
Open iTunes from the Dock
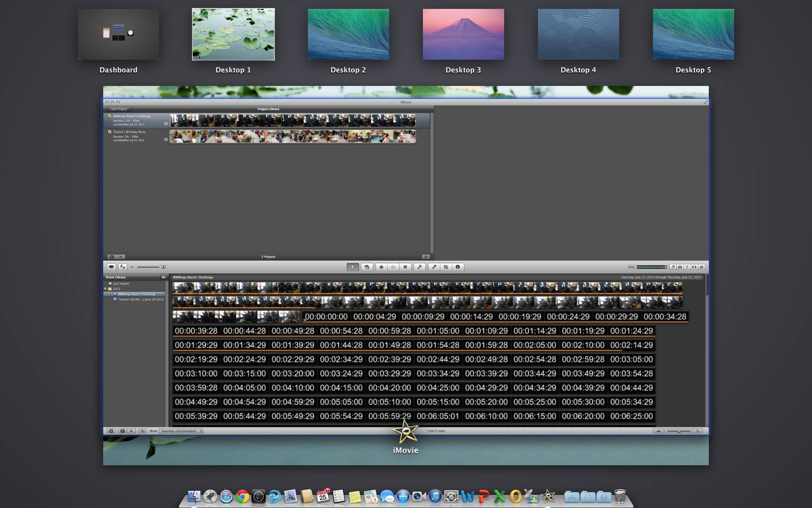(435, 496)
